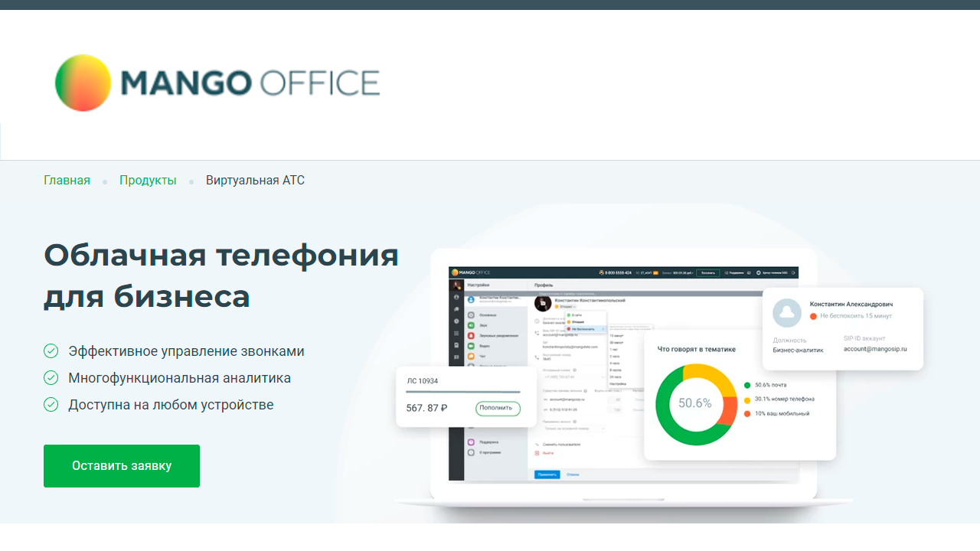
Task: Click the Пополнить button in balance card
Action: pyautogui.click(x=498, y=408)
